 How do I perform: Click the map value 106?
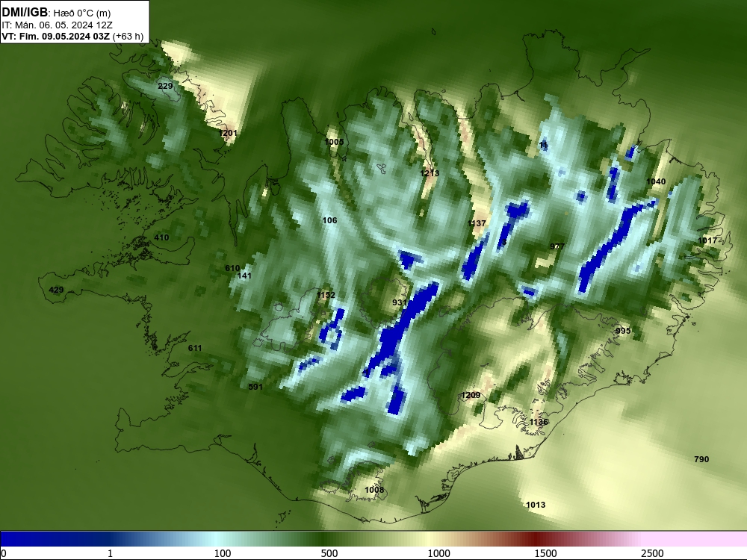pos(329,220)
